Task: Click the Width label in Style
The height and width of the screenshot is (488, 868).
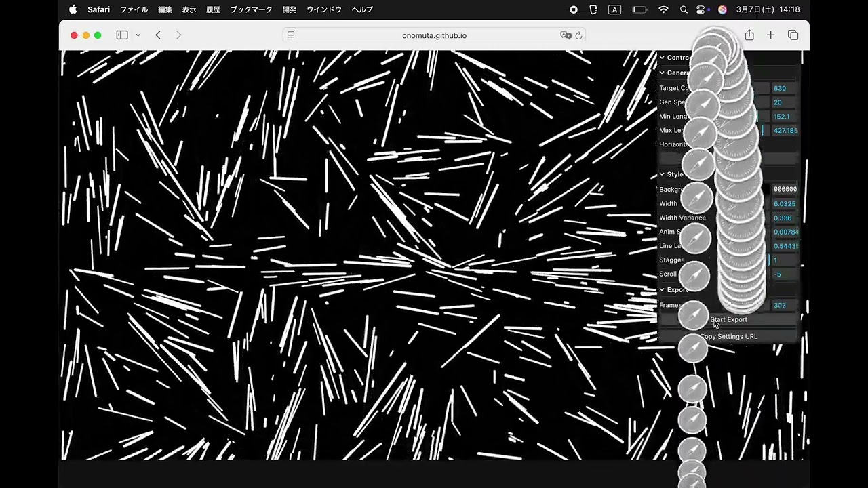Action: (x=668, y=203)
